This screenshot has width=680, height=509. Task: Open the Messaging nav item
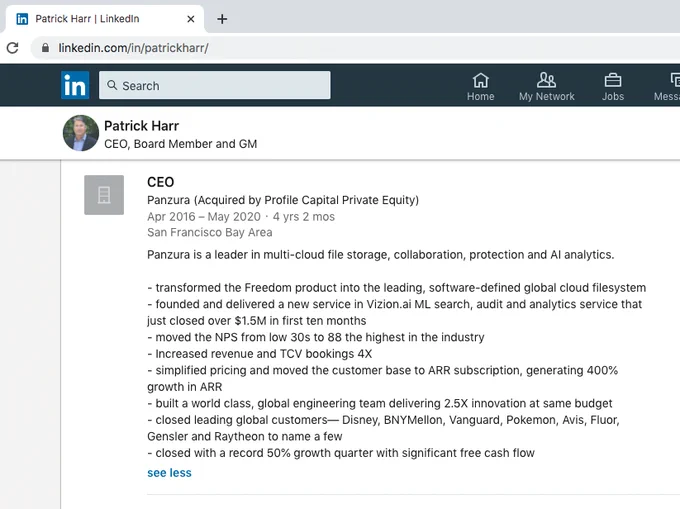667,87
